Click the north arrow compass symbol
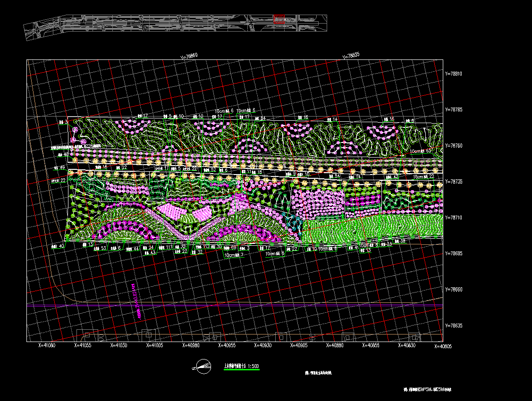The height and width of the screenshot is (401, 532). coord(202,367)
